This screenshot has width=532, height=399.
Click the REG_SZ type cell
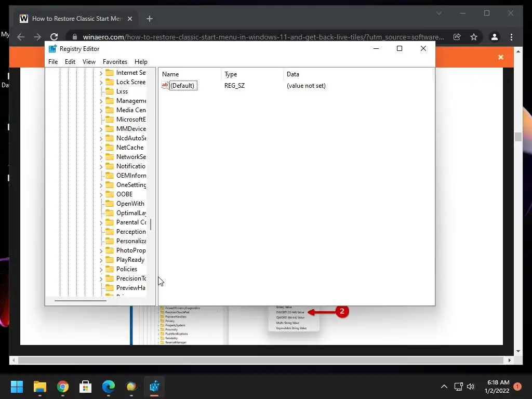(234, 86)
